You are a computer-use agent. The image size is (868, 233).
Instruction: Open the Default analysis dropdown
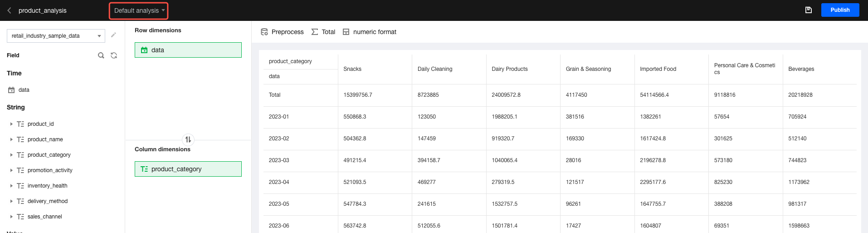coord(139,10)
